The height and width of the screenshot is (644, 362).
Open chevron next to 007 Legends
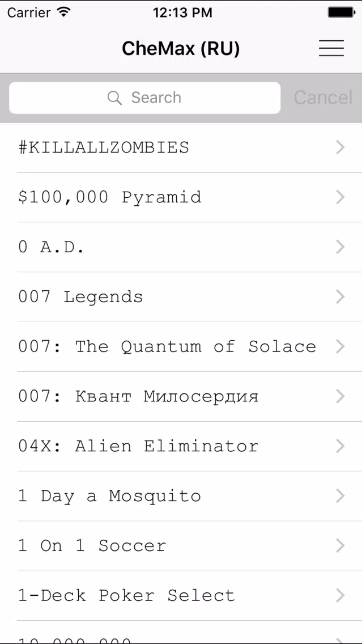tap(340, 297)
